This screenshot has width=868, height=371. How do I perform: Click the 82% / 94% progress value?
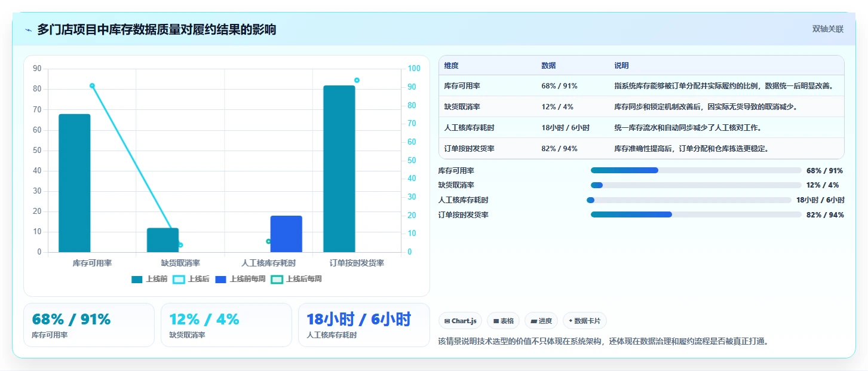coord(825,215)
